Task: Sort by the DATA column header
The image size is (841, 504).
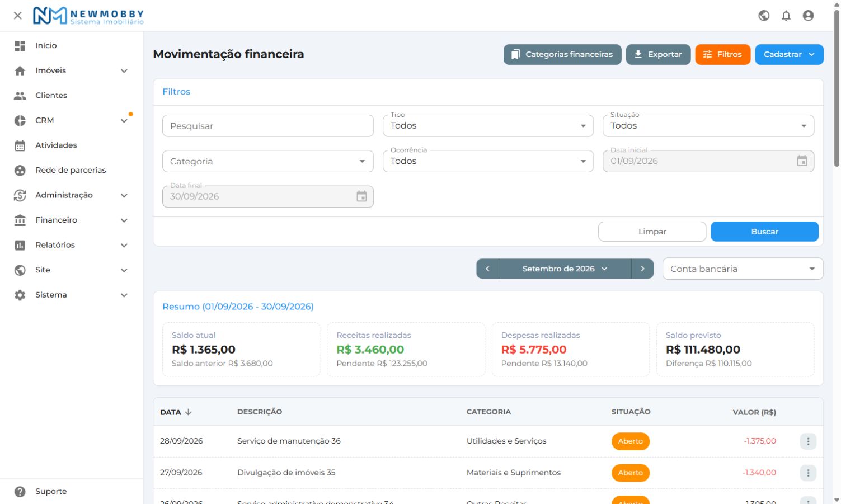Action: 176,412
